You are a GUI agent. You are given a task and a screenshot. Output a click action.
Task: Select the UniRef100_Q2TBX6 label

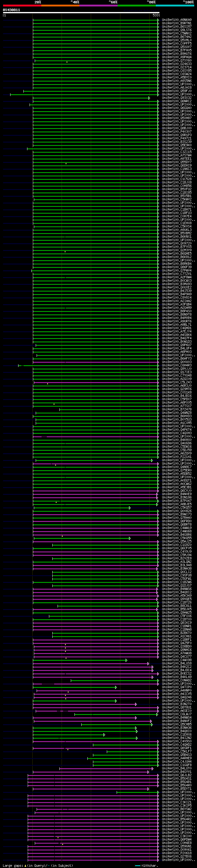coord(177,856)
